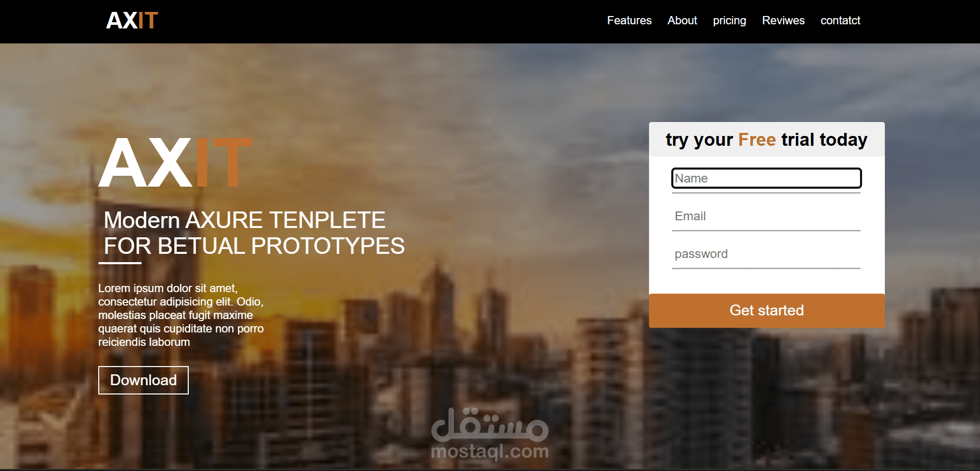980x471 pixels.
Task: Click the Arabic mostaql watermark logo
Action: (x=490, y=424)
